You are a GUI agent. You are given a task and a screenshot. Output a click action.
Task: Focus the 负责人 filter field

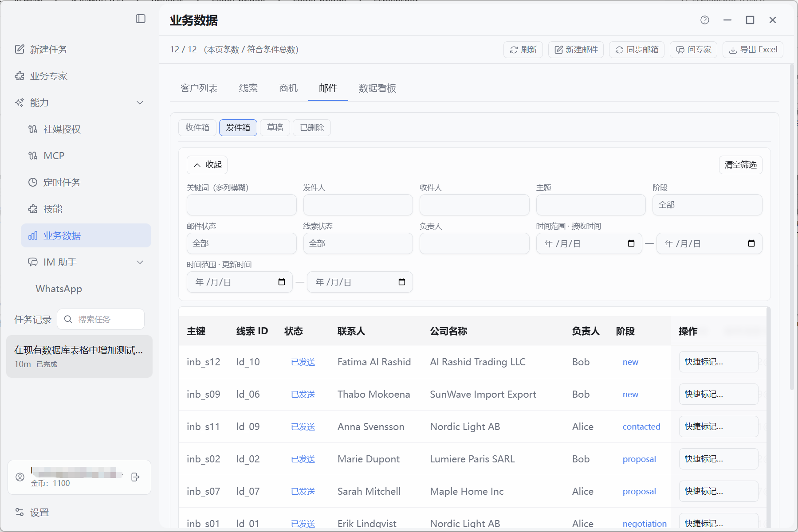click(x=474, y=243)
